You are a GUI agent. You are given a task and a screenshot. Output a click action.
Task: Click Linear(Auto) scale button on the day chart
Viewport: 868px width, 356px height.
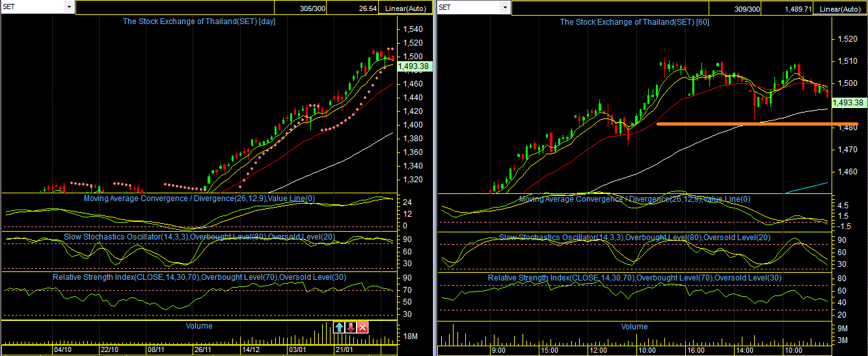[x=405, y=8]
